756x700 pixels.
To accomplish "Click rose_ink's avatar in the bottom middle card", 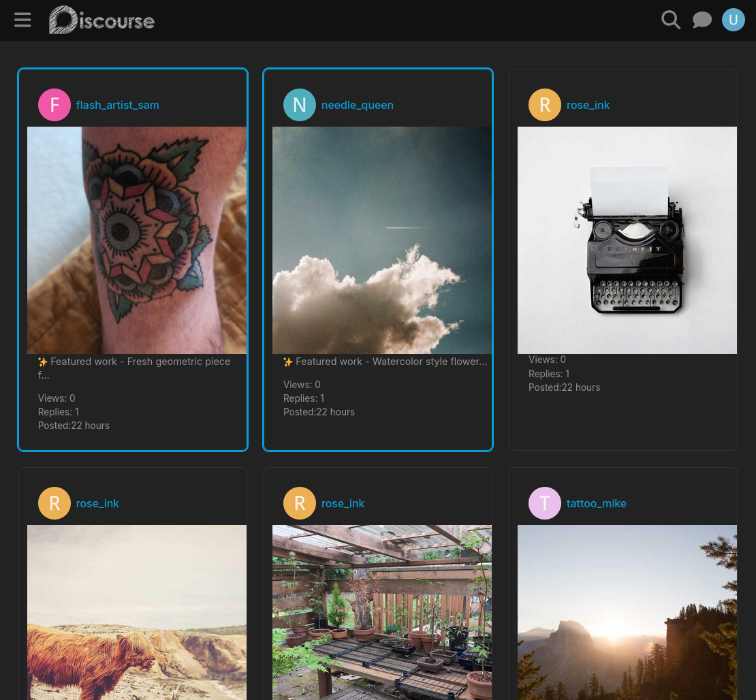I will [x=300, y=503].
